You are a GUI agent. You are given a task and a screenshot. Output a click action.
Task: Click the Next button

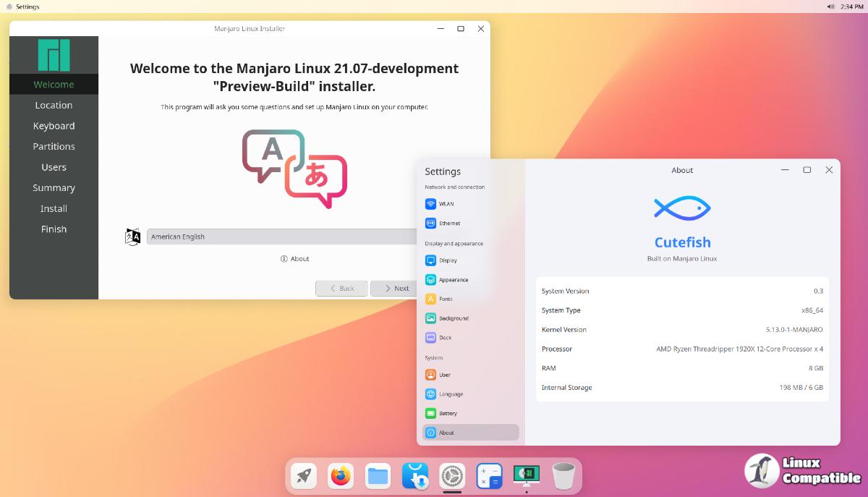[395, 288]
